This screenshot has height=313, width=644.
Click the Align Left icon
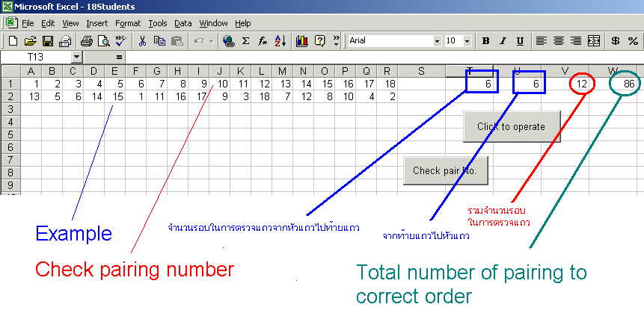[542, 41]
